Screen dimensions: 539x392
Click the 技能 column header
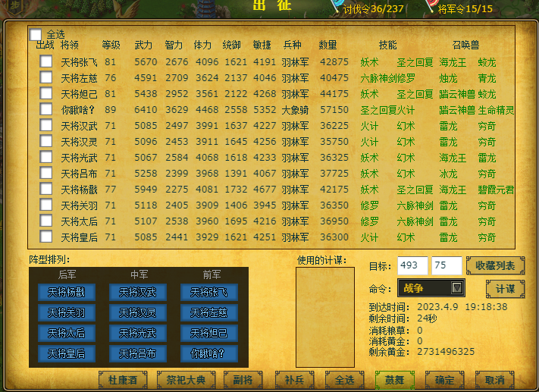pos(387,45)
